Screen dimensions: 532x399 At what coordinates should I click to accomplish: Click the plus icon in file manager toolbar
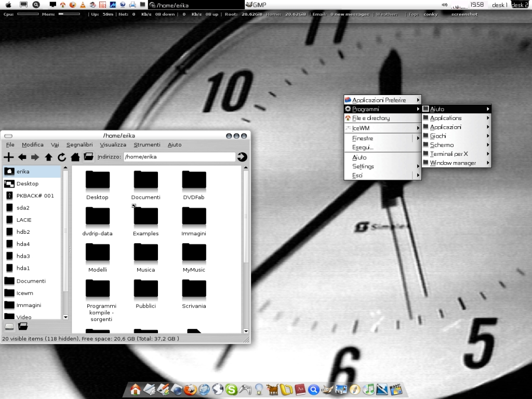8,157
